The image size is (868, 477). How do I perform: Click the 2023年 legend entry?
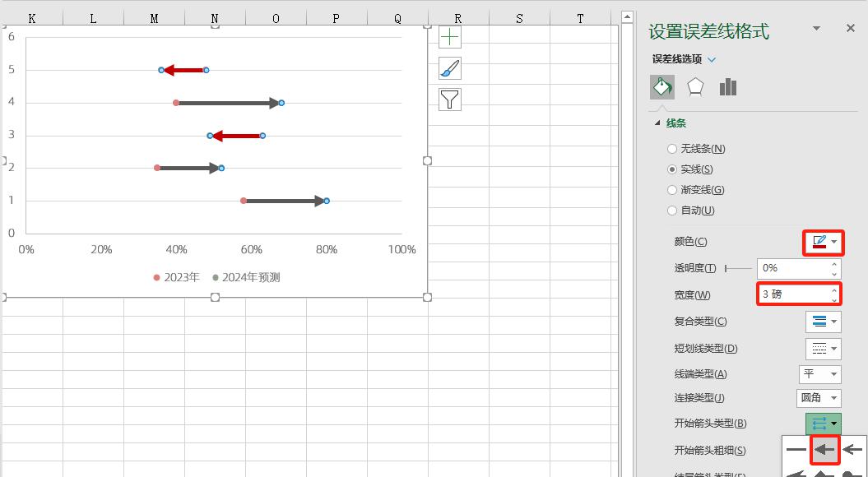pos(176,277)
